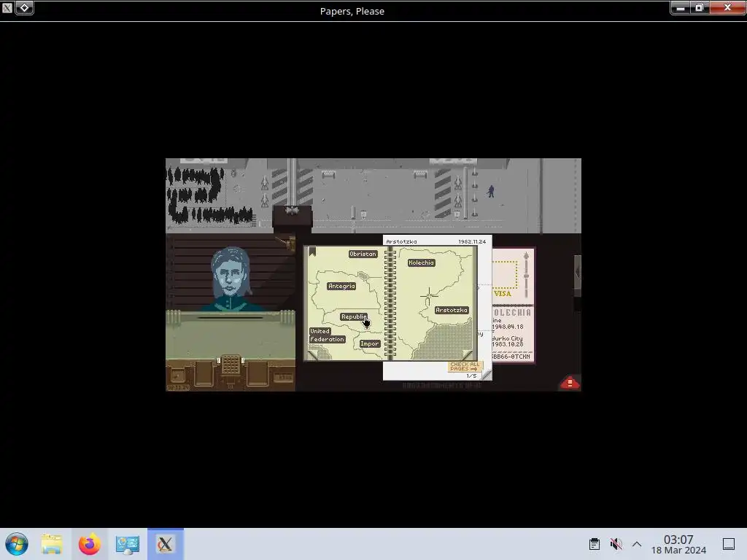Image resolution: width=747 pixels, height=560 pixels.
Task: Click the Republia map label
Action: click(x=354, y=316)
